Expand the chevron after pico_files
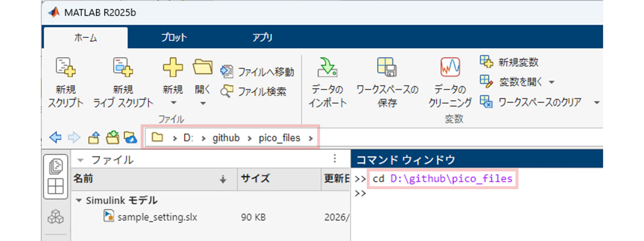The width and height of the screenshot is (644, 241). 310,138
